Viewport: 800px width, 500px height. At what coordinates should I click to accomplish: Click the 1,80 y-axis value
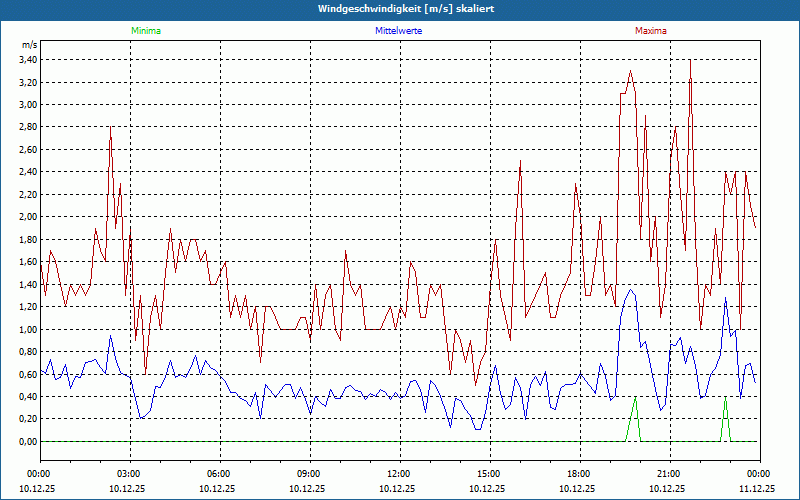coord(28,239)
